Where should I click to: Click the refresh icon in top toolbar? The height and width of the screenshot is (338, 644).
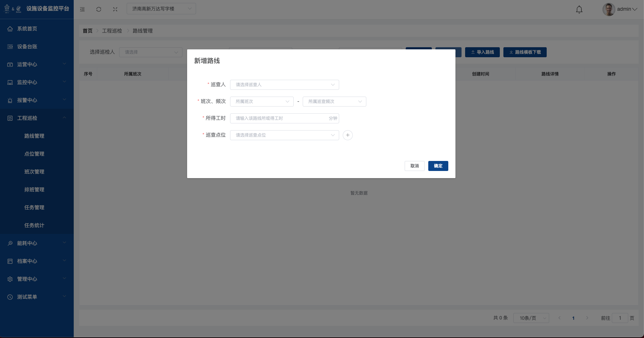click(x=99, y=9)
